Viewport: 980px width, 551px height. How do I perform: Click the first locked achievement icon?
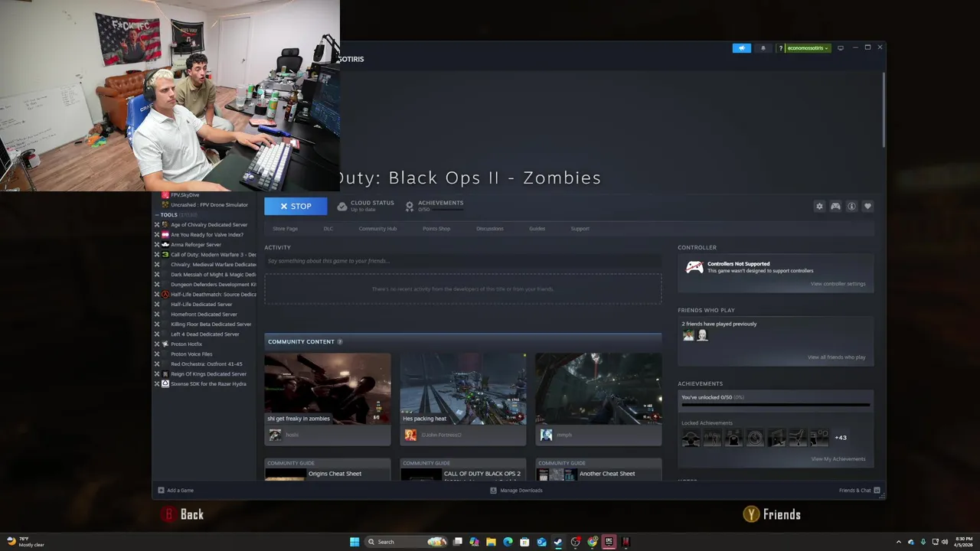(691, 438)
